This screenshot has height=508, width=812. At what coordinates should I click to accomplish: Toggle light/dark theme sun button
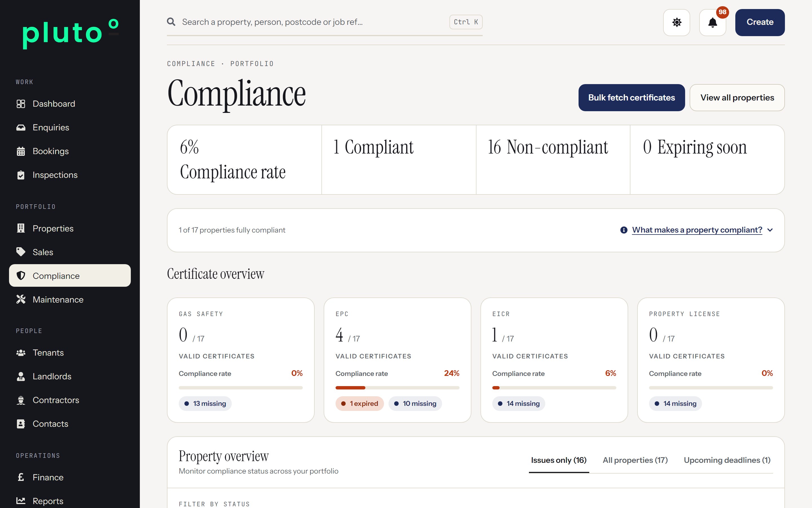[676, 23]
